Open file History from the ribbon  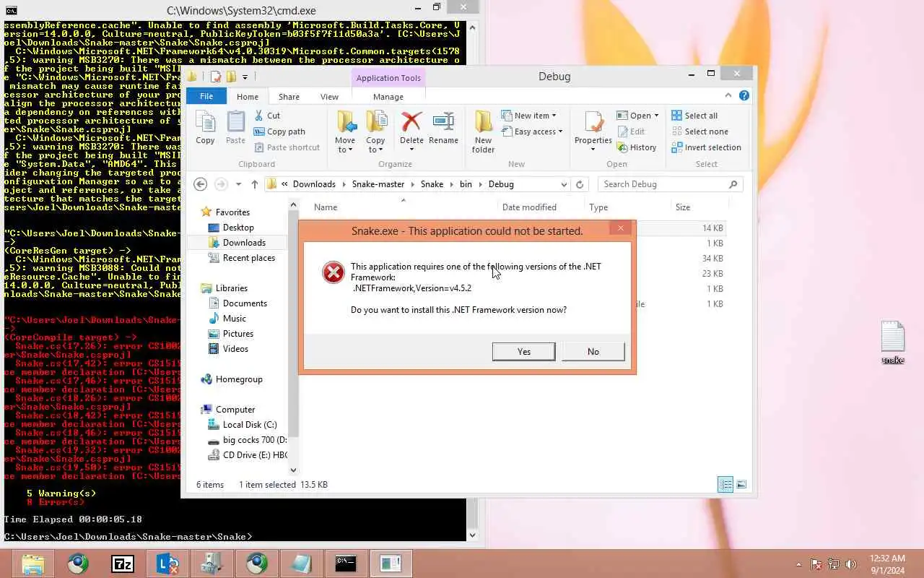click(x=636, y=147)
